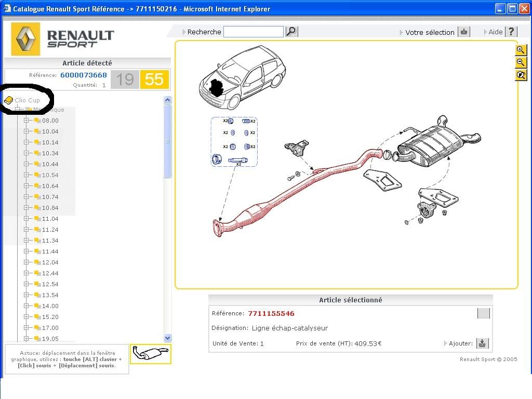Expand the 08.00 folder
This screenshot has height=399, width=532.
click(26, 121)
